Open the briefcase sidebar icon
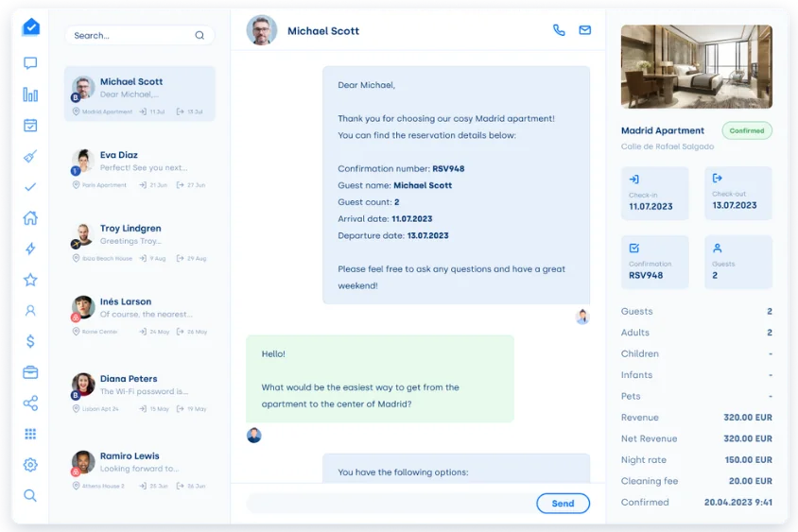 click(x=30, y=372)
